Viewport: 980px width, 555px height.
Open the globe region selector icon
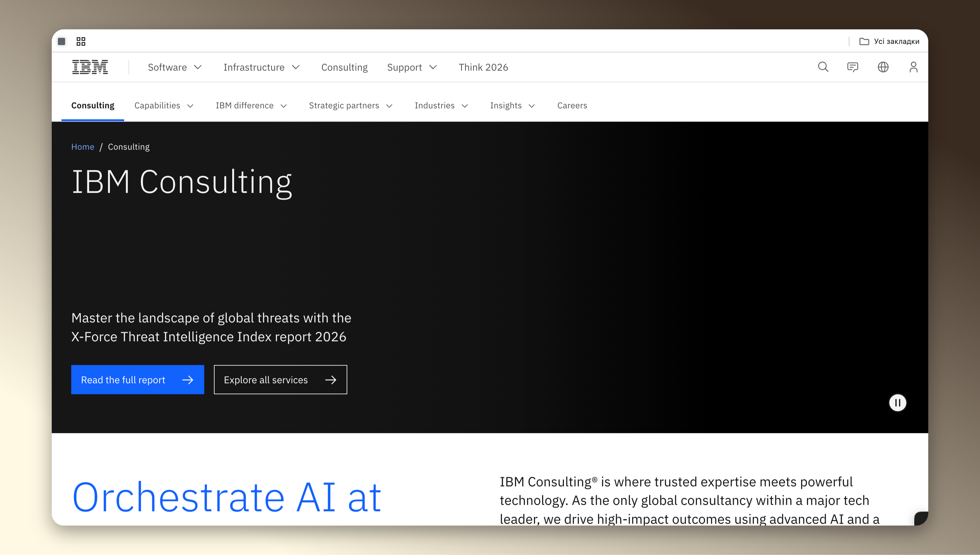[x=883, y=67]
